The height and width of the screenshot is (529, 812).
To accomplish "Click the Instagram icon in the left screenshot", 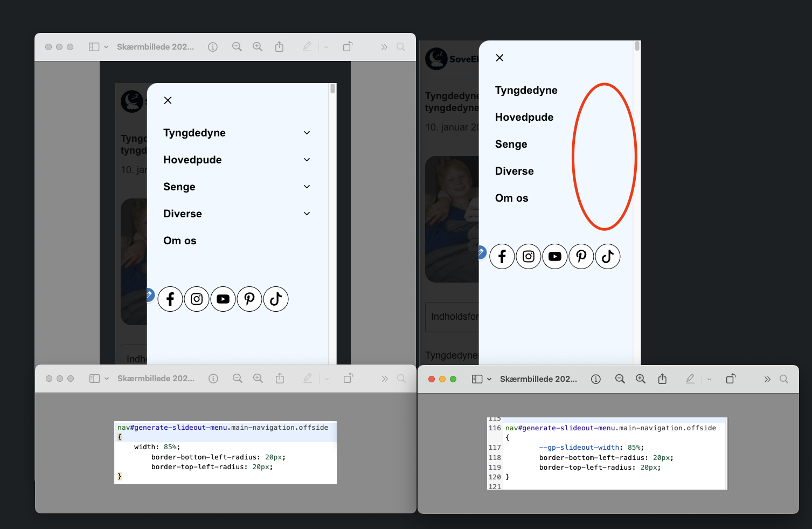I will point(197,299).
